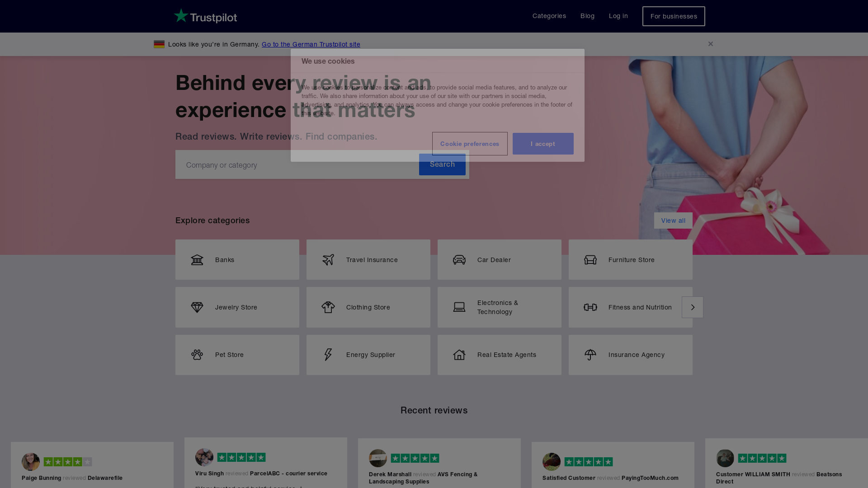868x488 pixels.
Task: Accept cookies with I accept
Action: click(543, 144)
